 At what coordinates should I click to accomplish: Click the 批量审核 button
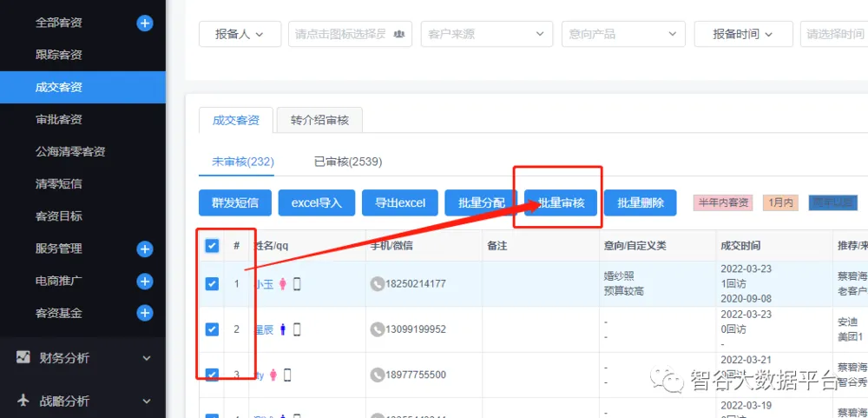click(x=561, y=203)
